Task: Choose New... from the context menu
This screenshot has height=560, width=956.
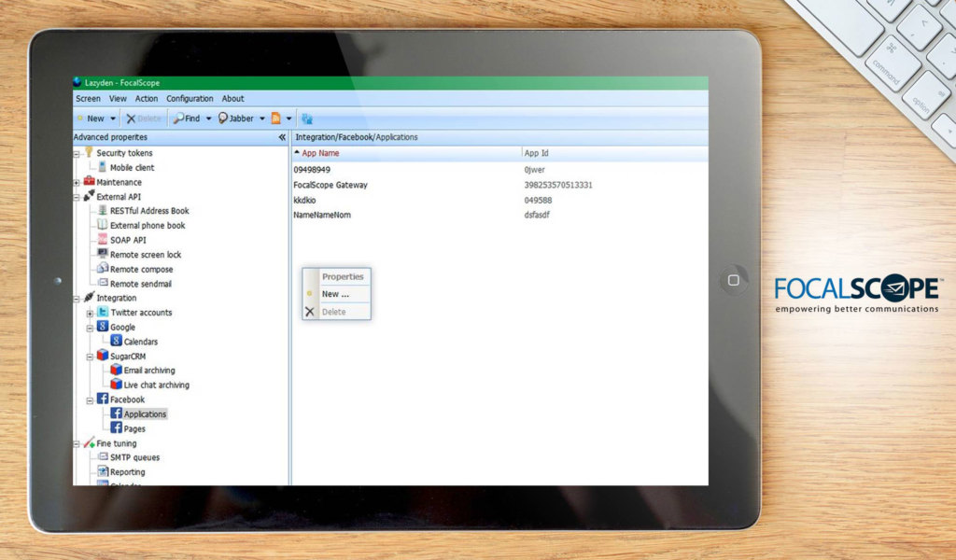Action: coord(335,294)
